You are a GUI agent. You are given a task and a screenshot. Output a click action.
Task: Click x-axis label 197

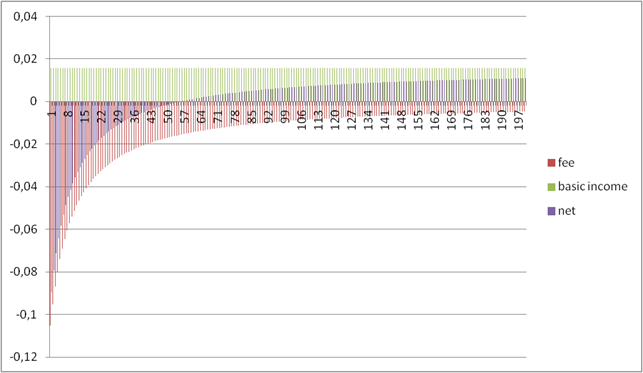[520, 119]
